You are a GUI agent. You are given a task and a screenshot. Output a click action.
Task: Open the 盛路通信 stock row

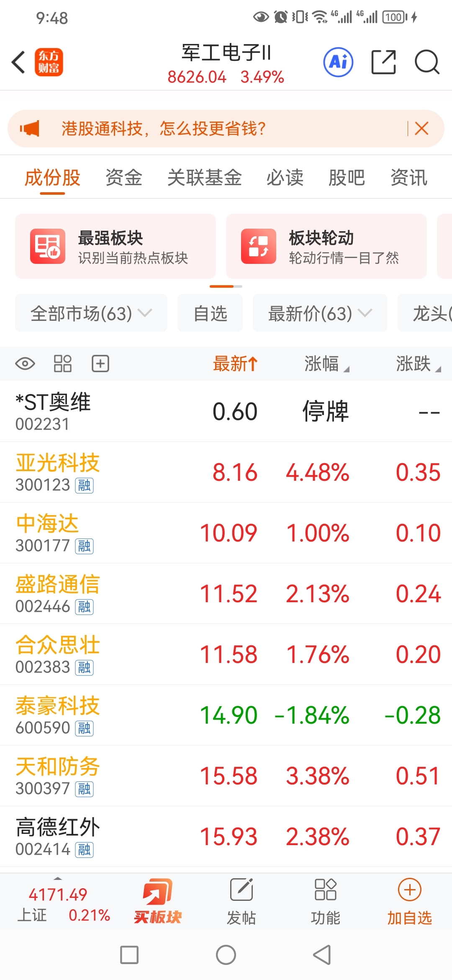226,593
